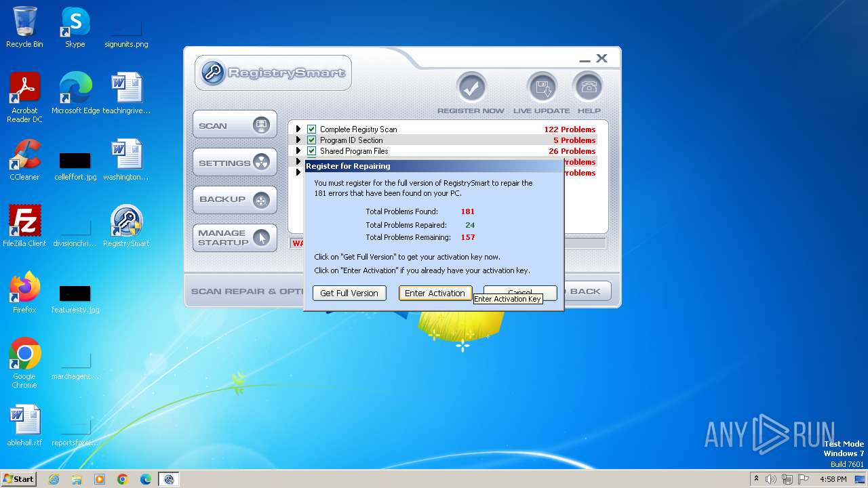Open Microsoft Edge desktop shortcut
This screenshot has width=868, height=488.
pyautogui.click(x=75, y=94)
